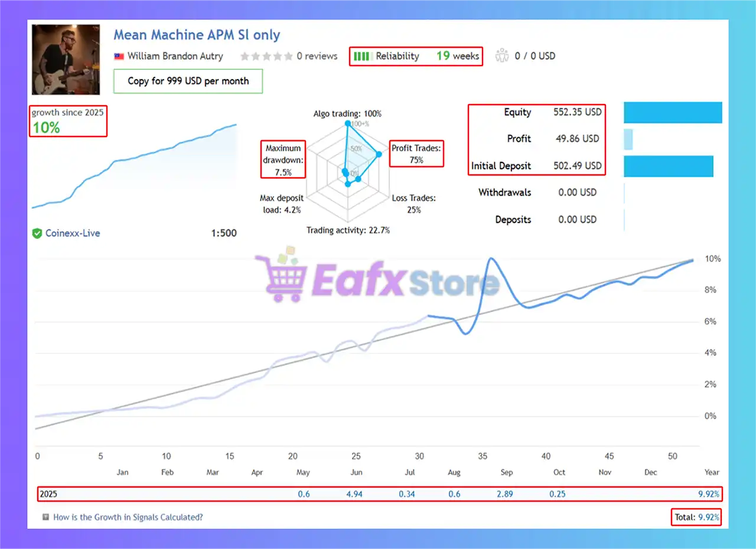Click the Algo trading point on the radar chart
756x549 pixels.
pyautogui.click(x=348, y=124)
